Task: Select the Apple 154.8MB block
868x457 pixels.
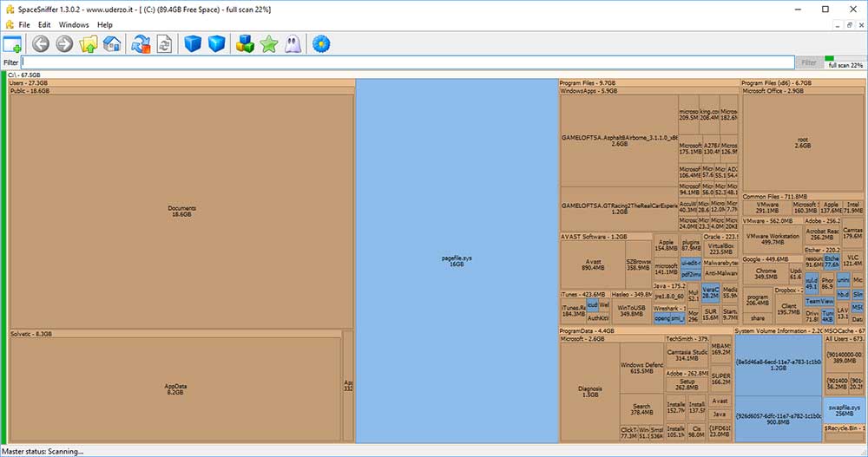Action: 666,245
